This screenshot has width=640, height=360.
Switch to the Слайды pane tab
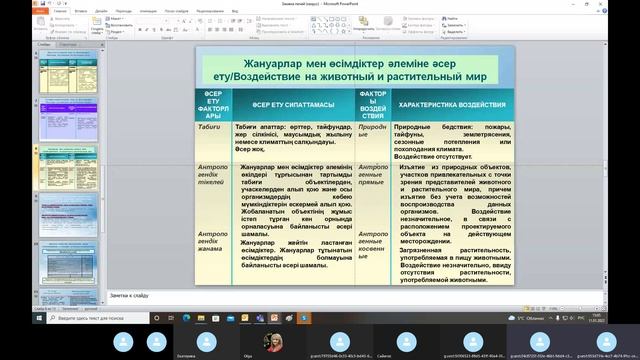click(x=44, y=44)
